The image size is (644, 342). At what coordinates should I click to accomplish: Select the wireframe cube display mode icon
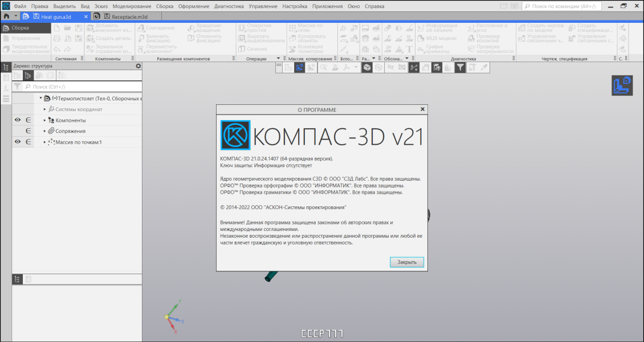(x=378, y=68)
